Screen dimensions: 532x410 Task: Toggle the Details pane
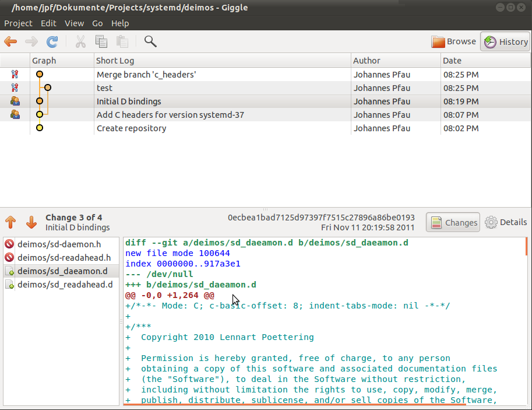click(505, 222)
